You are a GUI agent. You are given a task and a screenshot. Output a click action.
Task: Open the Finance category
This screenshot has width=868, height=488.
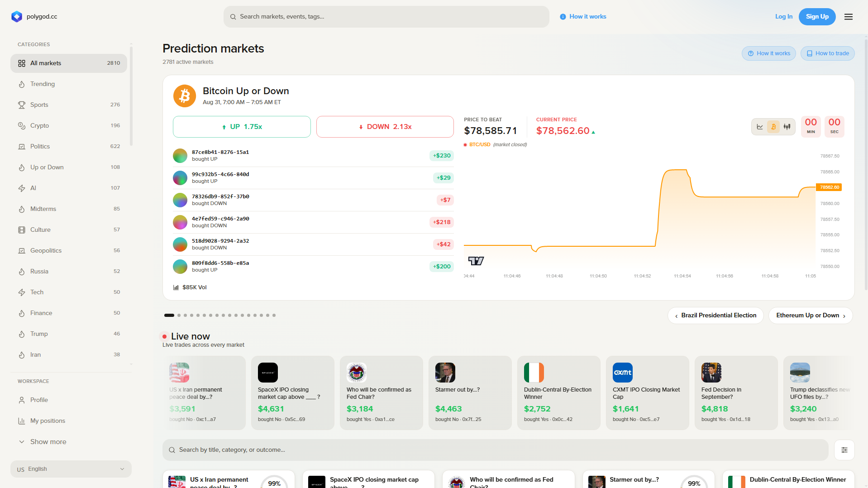click(x=69, y=313)
